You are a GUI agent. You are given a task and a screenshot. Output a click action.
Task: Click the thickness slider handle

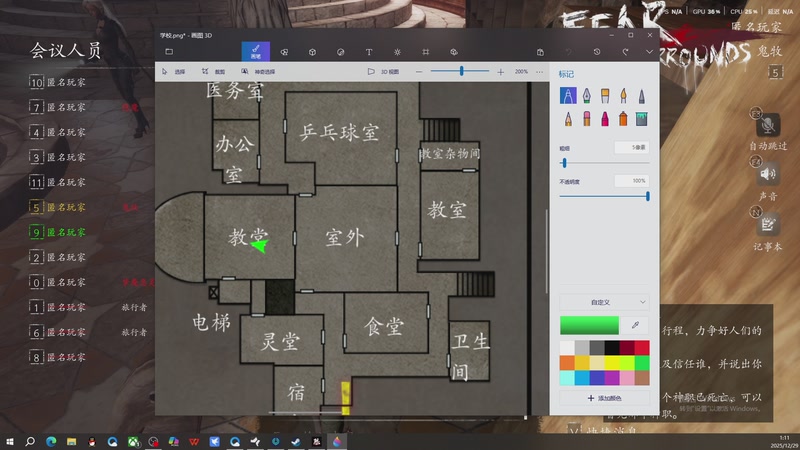point(564,163)
